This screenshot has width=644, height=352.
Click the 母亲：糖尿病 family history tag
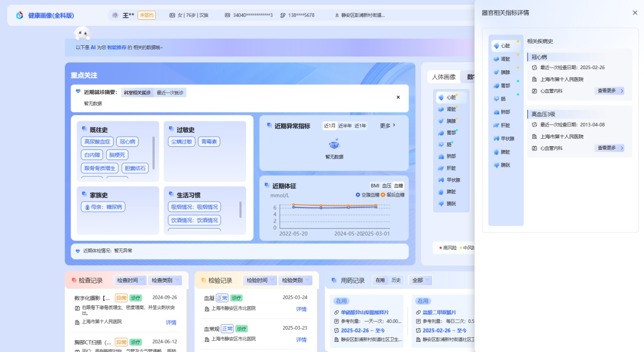click(x=103, y=207)
